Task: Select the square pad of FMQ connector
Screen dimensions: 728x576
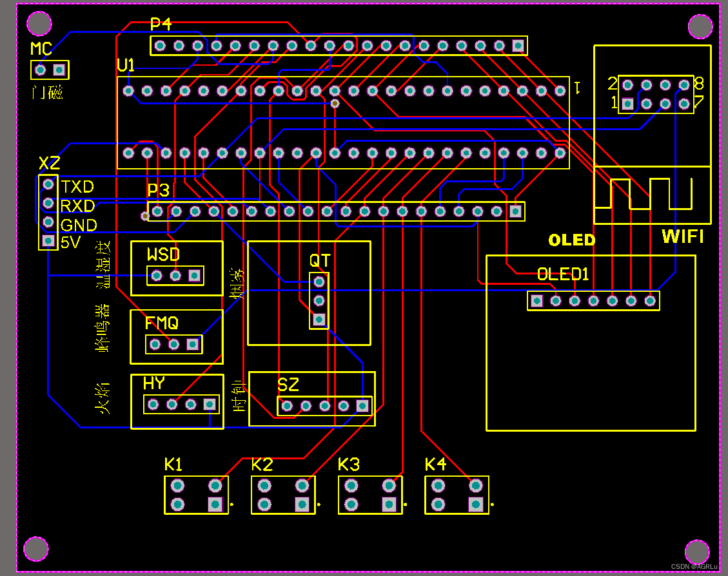Action: pyautogui.click(x=193, y=344)
